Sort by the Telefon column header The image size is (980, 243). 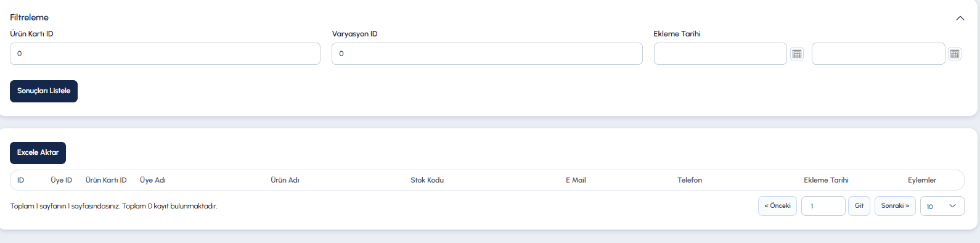click(690, 180)
